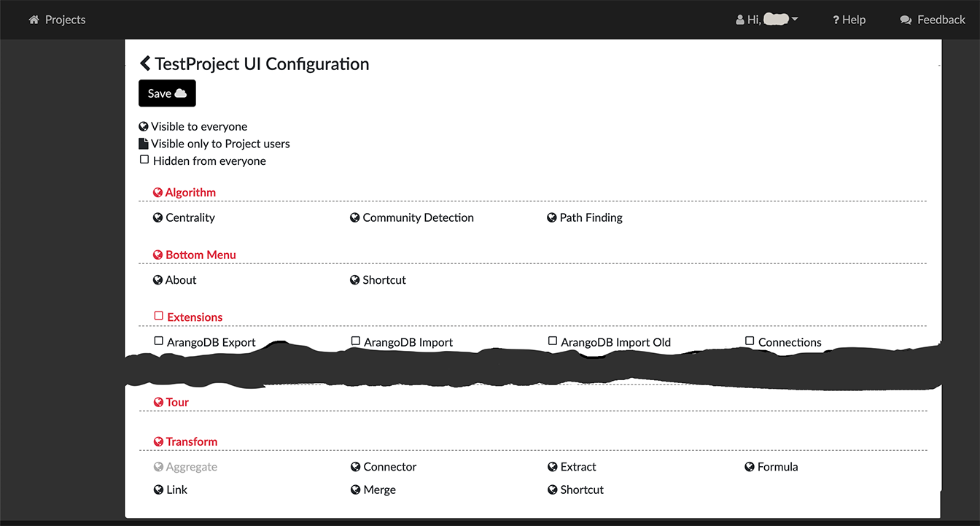Click the globe icon next to Extract
Image resolution: width=980 pixels, height=526 pixels.
click(553, 467)
